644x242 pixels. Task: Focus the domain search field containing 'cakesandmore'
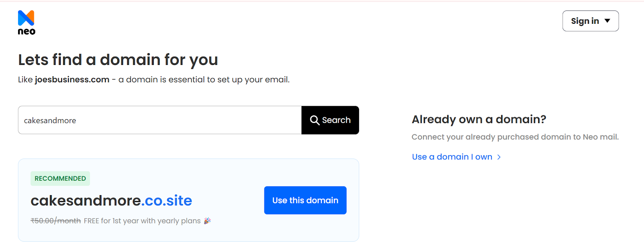160,120
